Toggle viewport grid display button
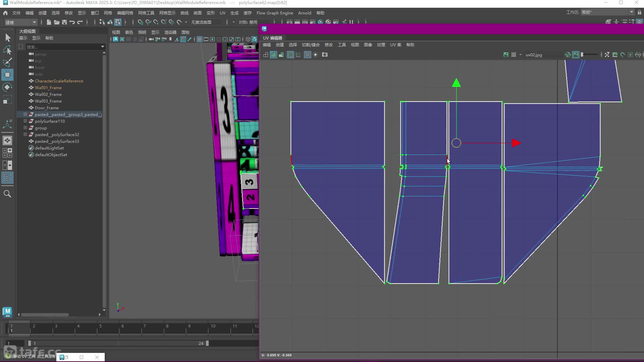Screen dimensions: 644x362 coord(199,39)
